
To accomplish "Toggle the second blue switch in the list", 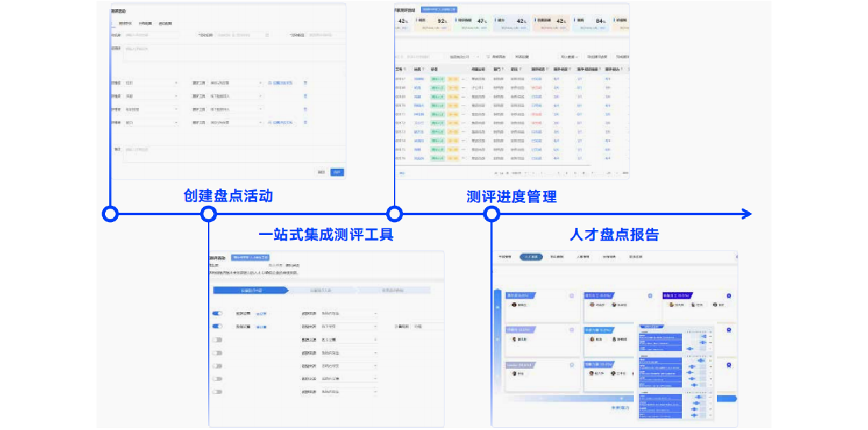I will (x=217, y=326).
